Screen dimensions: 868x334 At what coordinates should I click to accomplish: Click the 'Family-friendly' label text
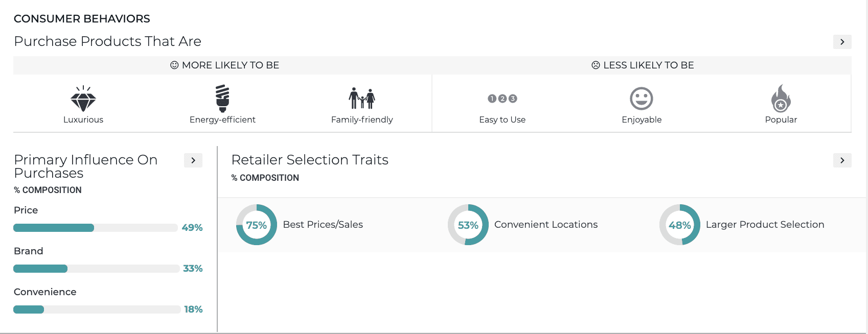click(362, 120)
